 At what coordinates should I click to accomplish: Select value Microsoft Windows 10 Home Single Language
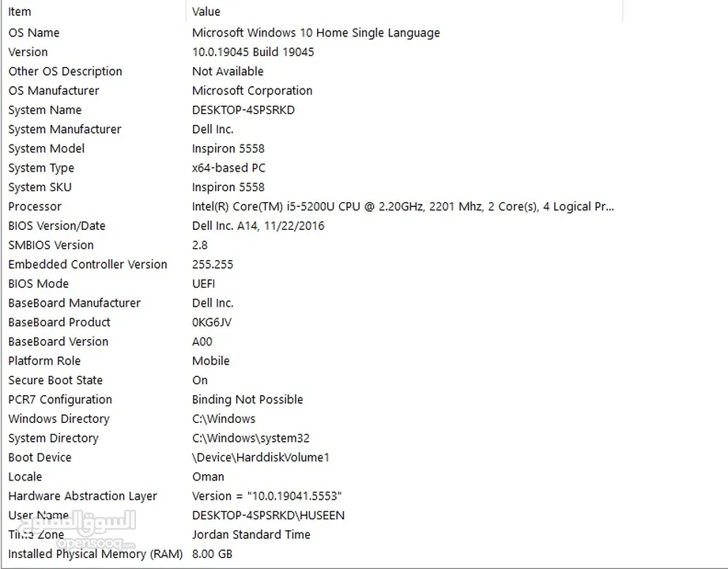315,33
